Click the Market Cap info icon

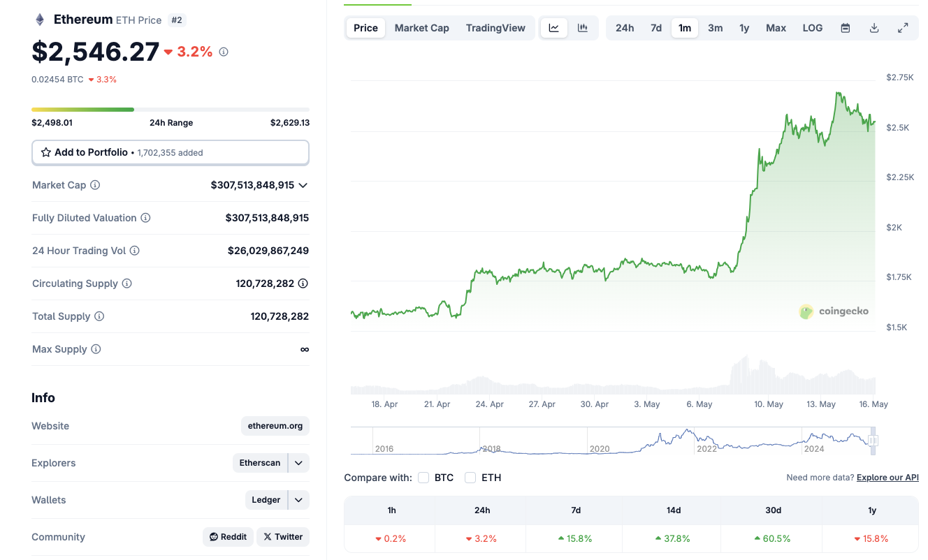pyautogui.click(x=95, y=185)
